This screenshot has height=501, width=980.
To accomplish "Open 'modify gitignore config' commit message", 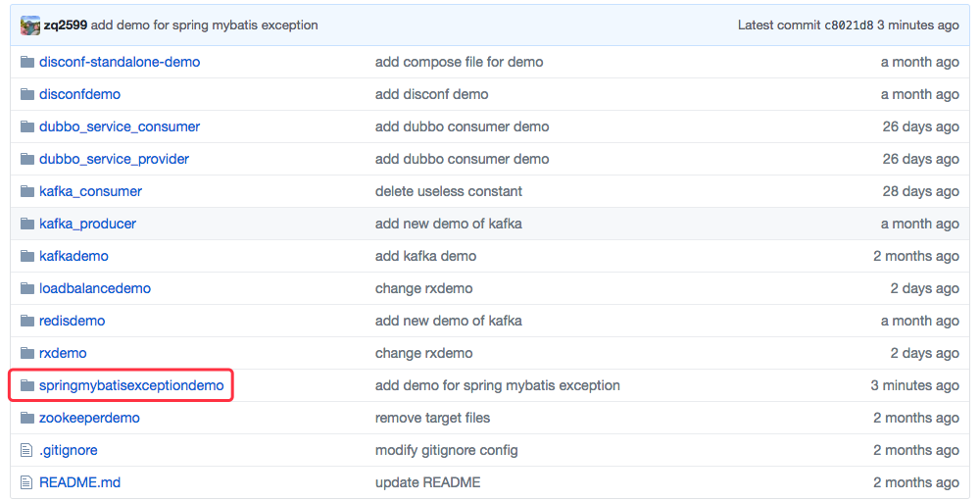I will (x=446, y=450).
